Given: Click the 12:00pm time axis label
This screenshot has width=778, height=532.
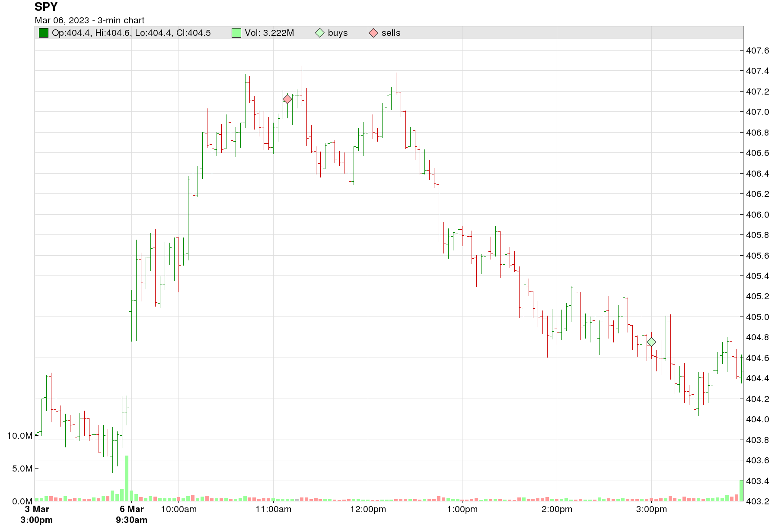Looking at the screenshot, I should [x=368, y=509].
